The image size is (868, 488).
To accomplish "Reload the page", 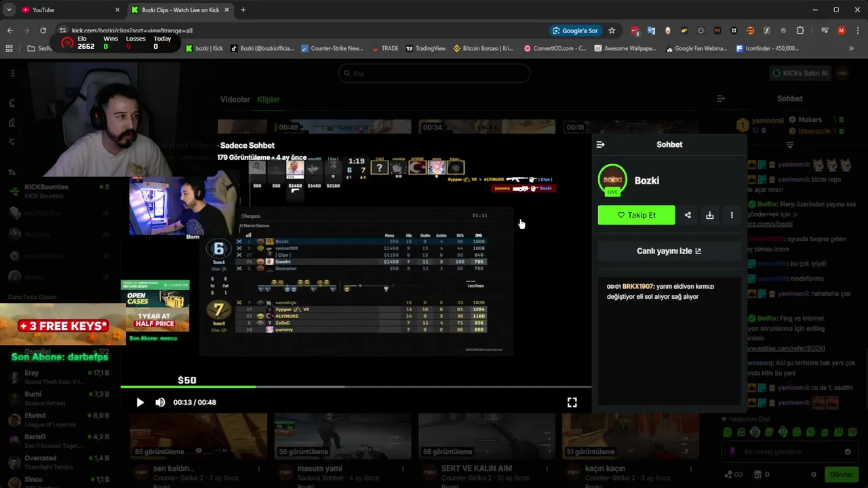I will coord(43,30).
